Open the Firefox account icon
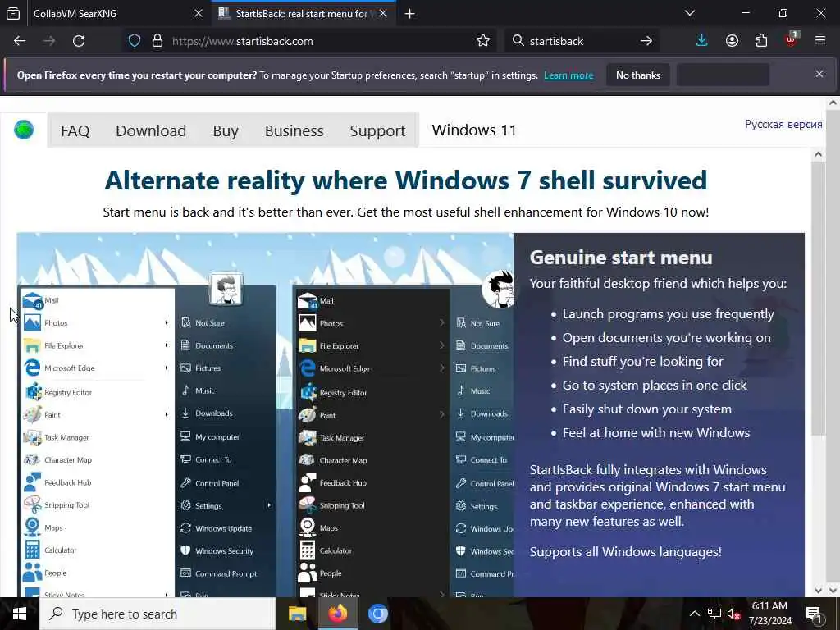Image resolution: width=840 pixels, height=630 pixels. click(732, 41)
